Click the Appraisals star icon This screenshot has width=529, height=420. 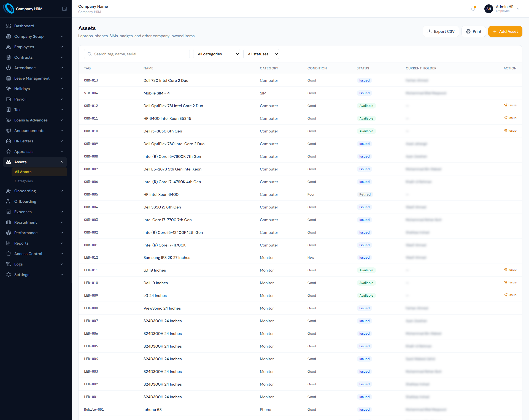[x=9, y=151]
